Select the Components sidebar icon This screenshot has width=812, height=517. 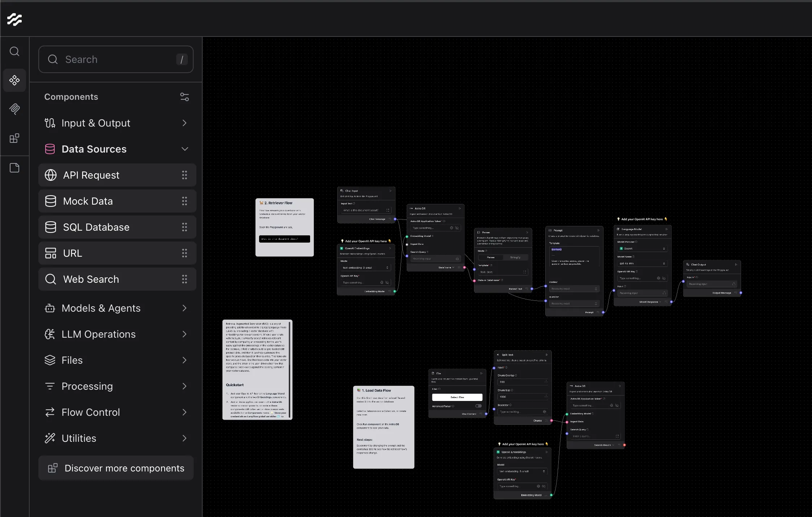pyautogui.click(x=14, y=80)
